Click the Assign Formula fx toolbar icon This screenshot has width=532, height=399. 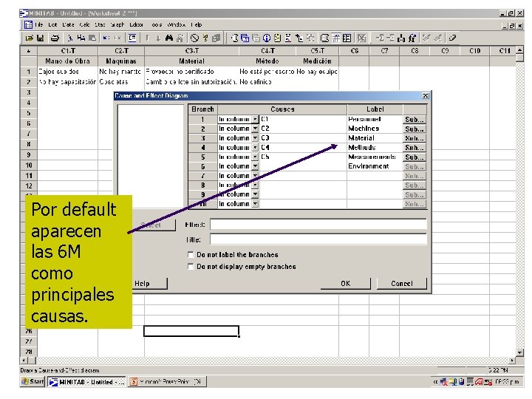pyautogui.click(x=412, y=38)
